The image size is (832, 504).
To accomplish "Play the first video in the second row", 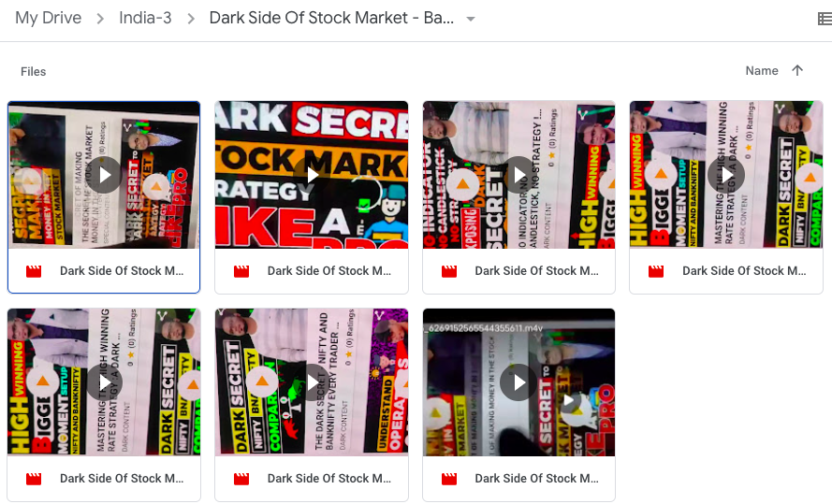I will [x=104, y=382].
